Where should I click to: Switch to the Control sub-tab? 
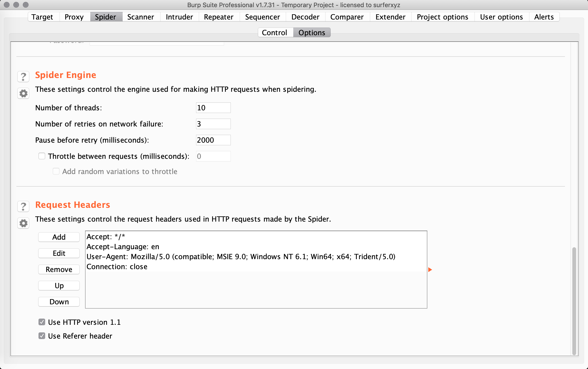coord(274,33)
